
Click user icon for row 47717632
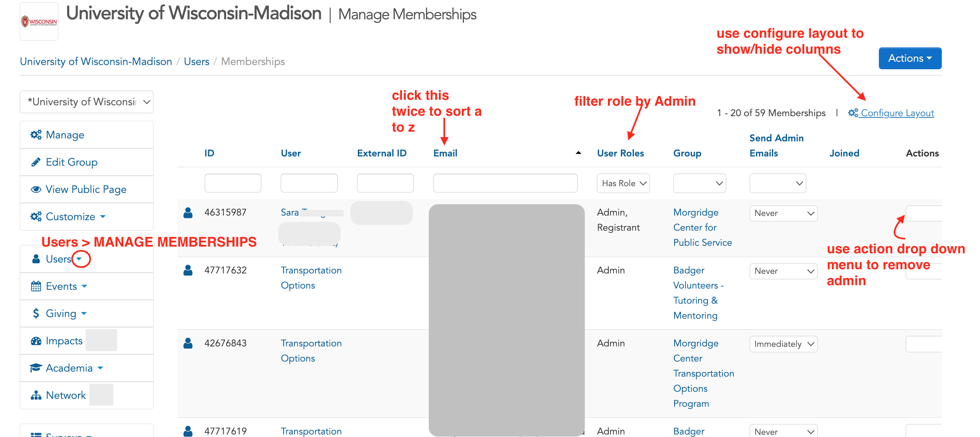coord(188,270)
